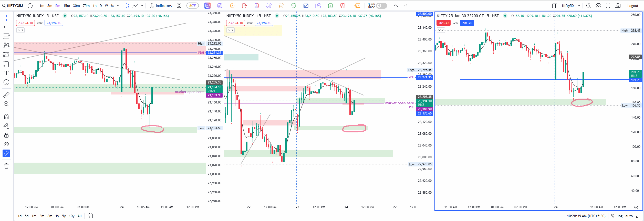Click the green shield icon
This screenshot has height=221, width=644.
[294, 6]
